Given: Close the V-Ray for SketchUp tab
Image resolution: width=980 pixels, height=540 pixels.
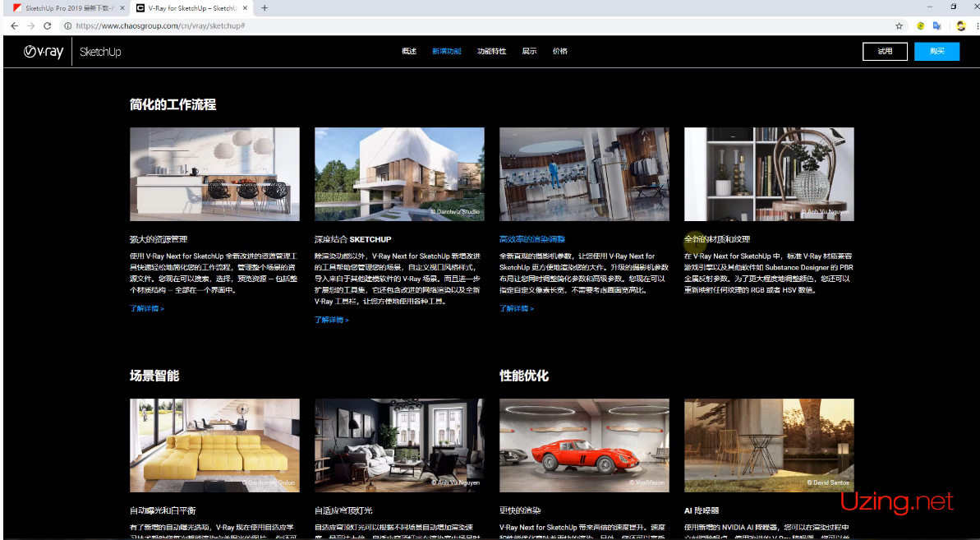Looking at the screenshot, I should point(246,8).
